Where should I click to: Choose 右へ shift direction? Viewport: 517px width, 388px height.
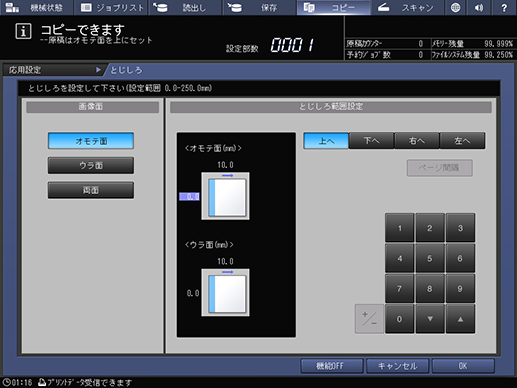tap(417, 141)
